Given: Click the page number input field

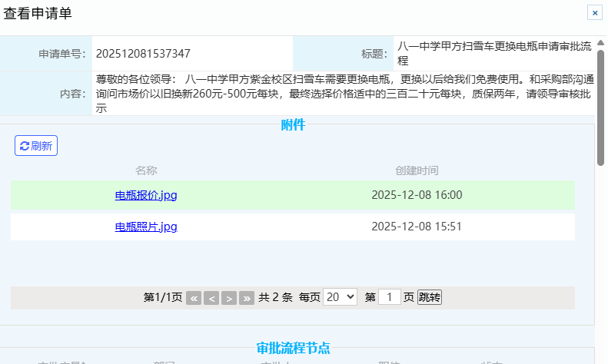Looking at the screenshot, I should coord(390,297).
